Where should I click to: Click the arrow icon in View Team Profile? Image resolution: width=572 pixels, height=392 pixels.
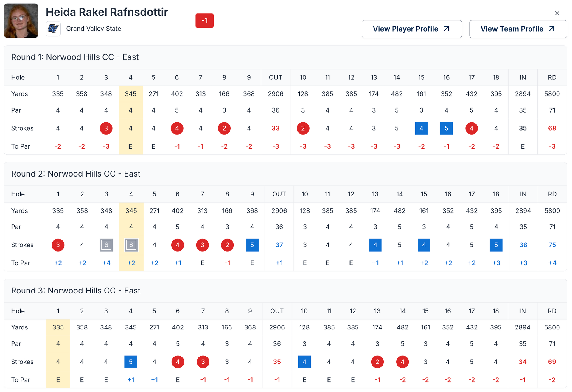tap(551, 29)
